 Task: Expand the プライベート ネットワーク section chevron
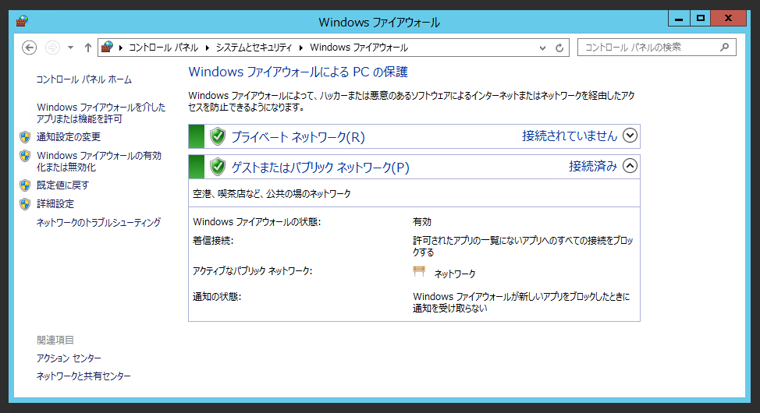[x=630, y=136]
